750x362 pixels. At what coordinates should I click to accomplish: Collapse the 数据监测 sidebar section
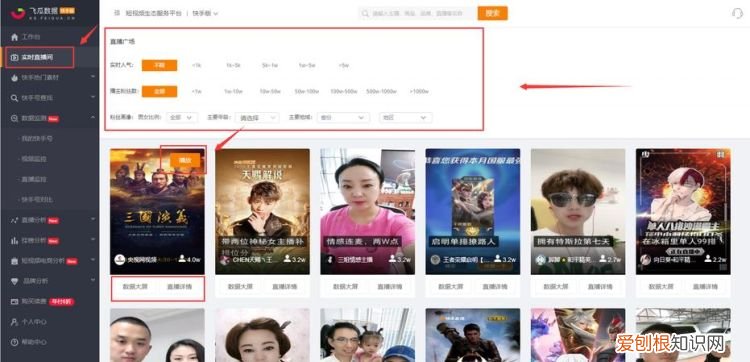coord(93,118)
